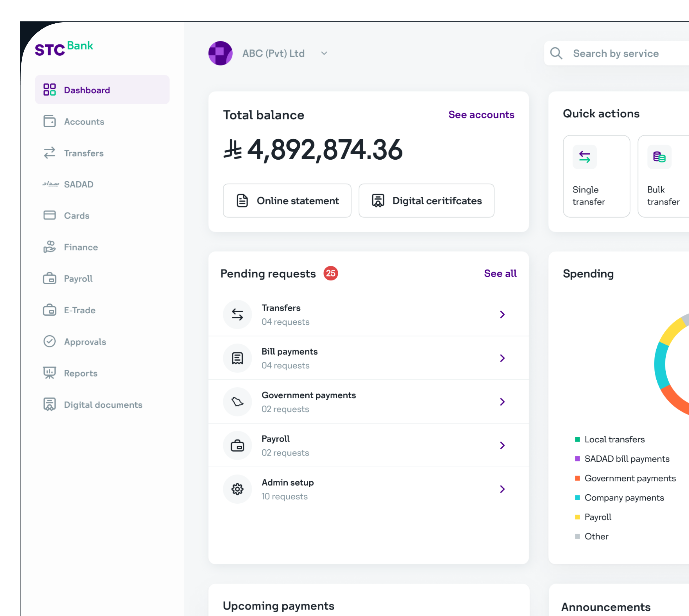Open the Accounts menu item

(84, 122)
